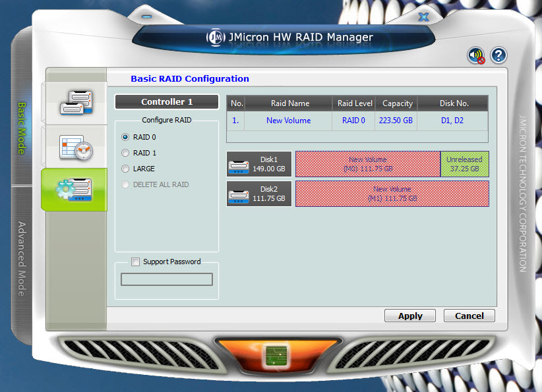
Task: Click the 223.50 GB capacity cell
Action: (396, 121)
